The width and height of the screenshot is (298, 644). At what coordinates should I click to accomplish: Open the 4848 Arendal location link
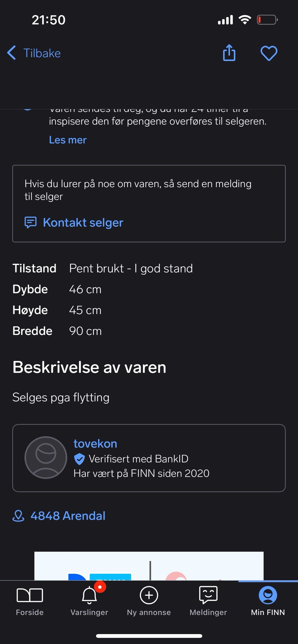coord(68,516)
